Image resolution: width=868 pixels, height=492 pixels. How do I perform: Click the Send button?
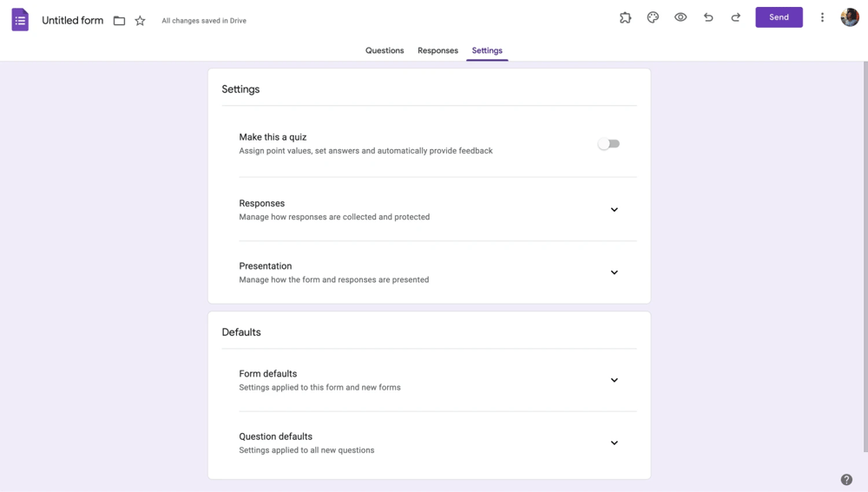(x=779, y=17)
